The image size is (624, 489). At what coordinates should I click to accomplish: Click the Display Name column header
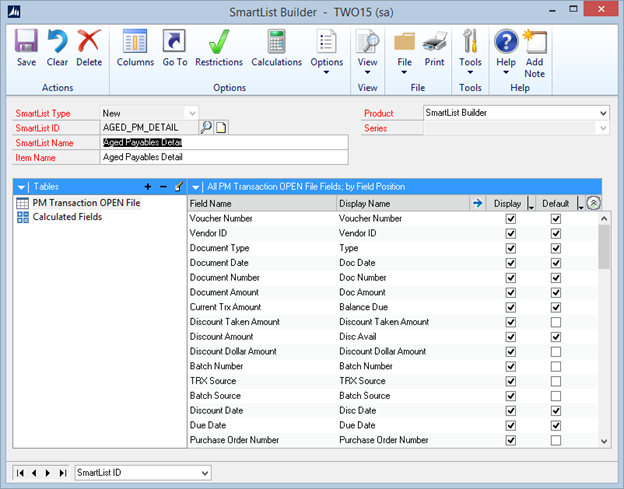(403, 203)
